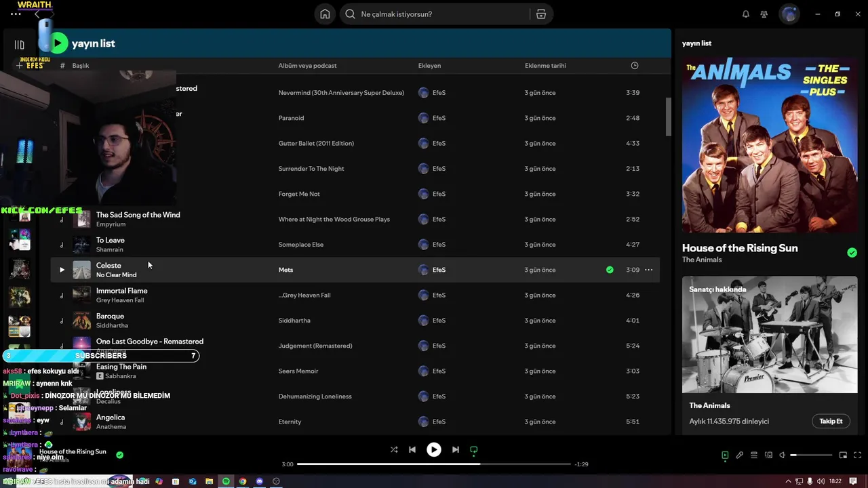Screen dimensions: 868x488
Task: Select the Immortal Flame track
Action: (121, 291)
